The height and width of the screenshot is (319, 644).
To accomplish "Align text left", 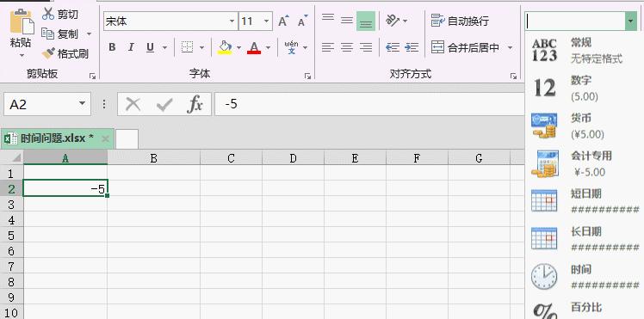I will coord(328,47).
